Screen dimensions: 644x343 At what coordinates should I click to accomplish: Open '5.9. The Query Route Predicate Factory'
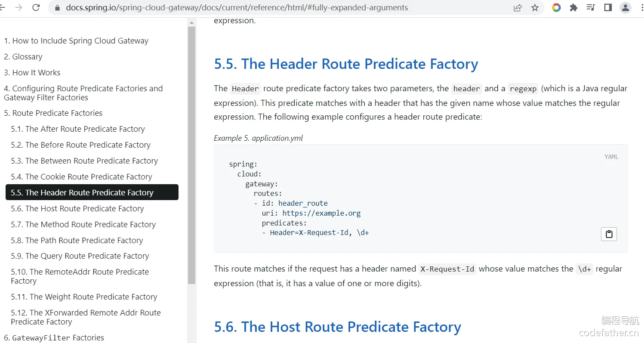[x=80, y=256]
